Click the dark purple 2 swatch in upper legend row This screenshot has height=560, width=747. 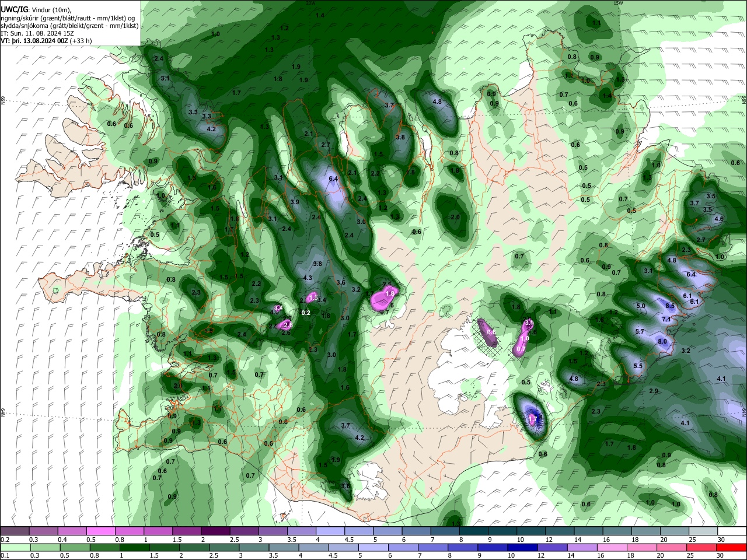pyautogui.click(x=215, y=531)
